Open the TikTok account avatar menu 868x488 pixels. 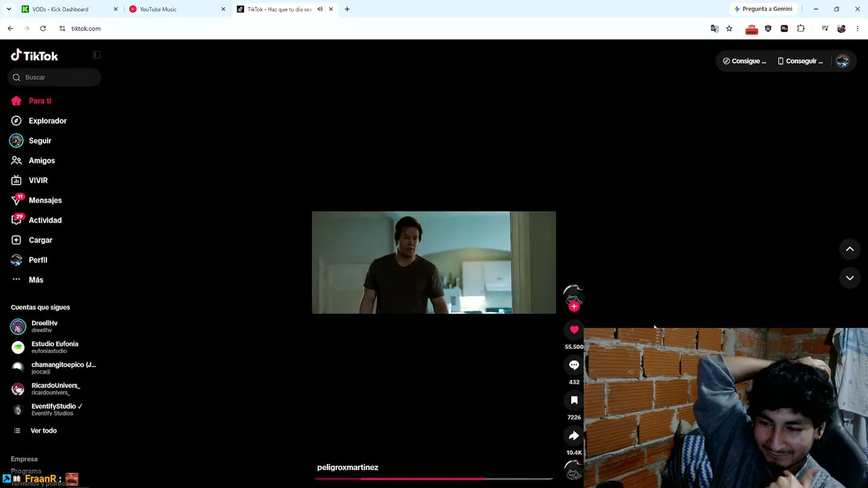click(842, 61)
